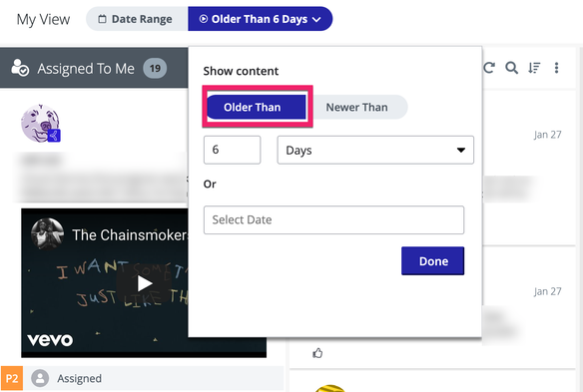Play the Chainsmokers video
This screenshot has width=583, height=392.
coord(145,284)
